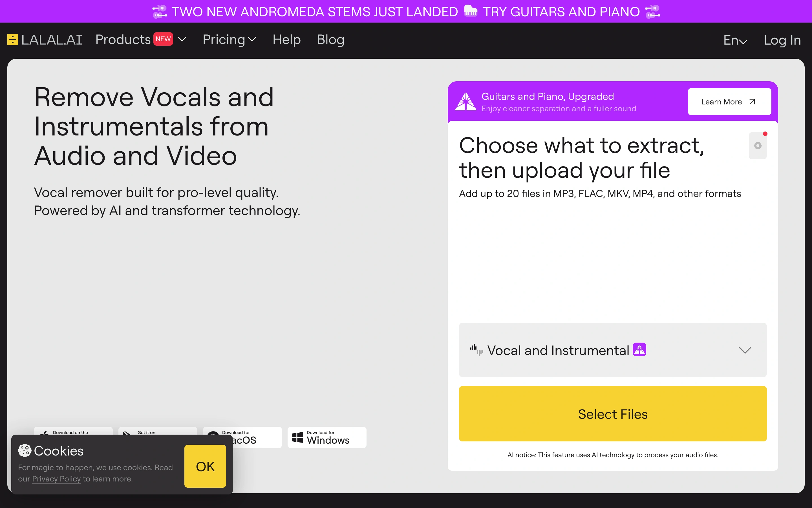Click the "Choose what to extract" heading
Viewport: 812px width, 508px height.
pyautogui.click(x=581, y=157)
